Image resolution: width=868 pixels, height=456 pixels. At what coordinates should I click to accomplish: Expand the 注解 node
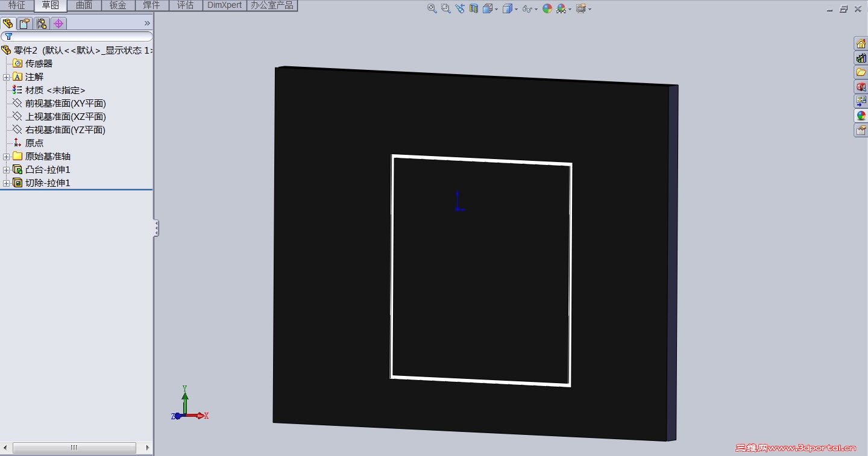(x=6, y=77)
